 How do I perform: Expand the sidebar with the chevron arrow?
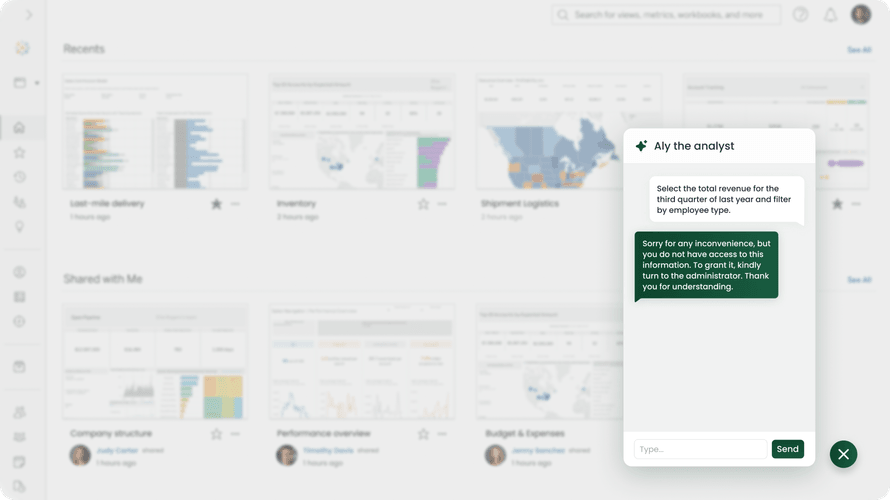(28, 15)
